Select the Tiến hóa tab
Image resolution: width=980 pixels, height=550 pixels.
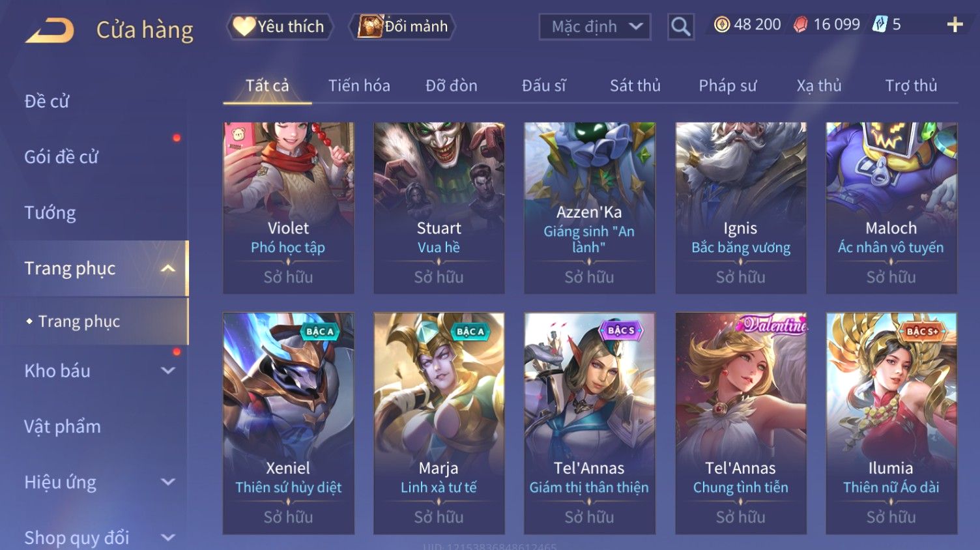(x=359, y=85)
